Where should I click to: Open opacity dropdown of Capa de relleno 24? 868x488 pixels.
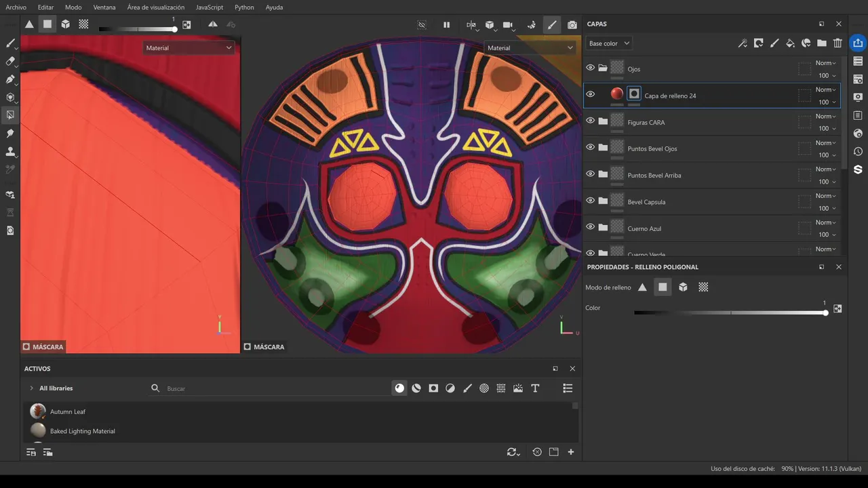click(827, 102)
